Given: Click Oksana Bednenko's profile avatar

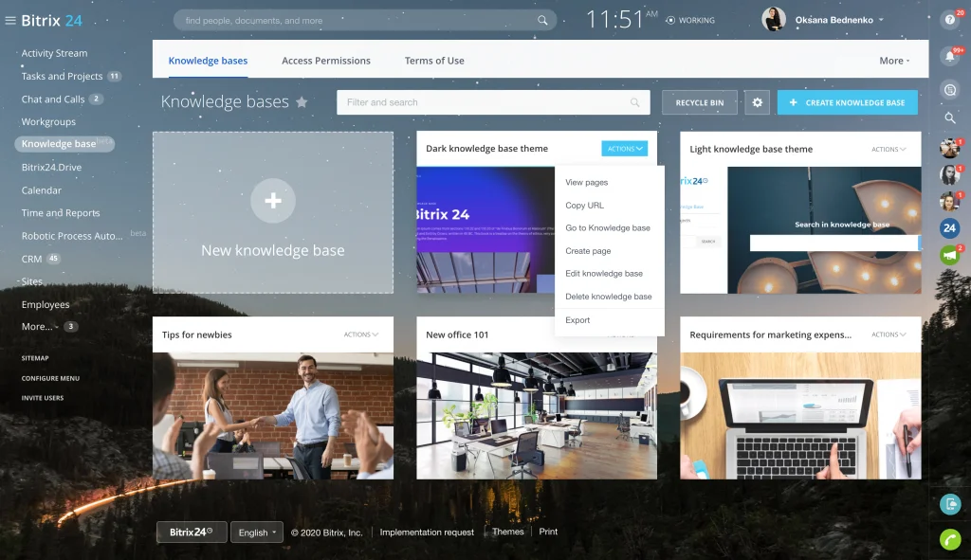Looking at the screenshot, I should point(774,20).
